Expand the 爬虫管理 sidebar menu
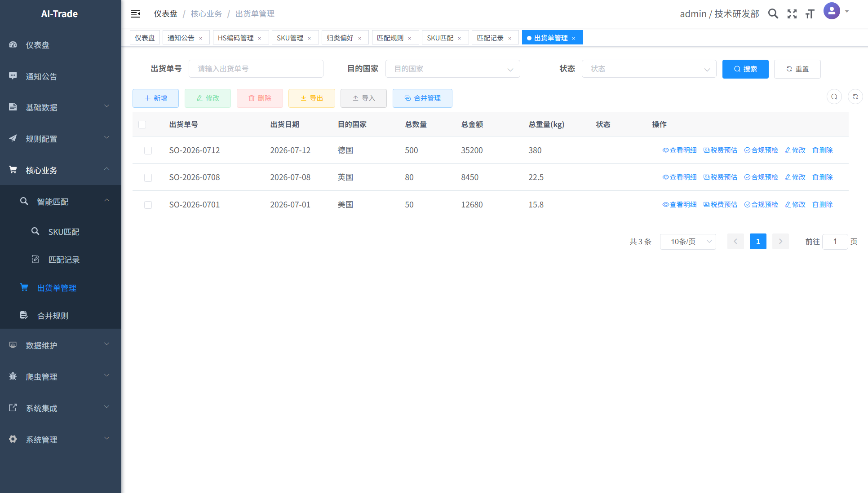 [x=61, y=377]
